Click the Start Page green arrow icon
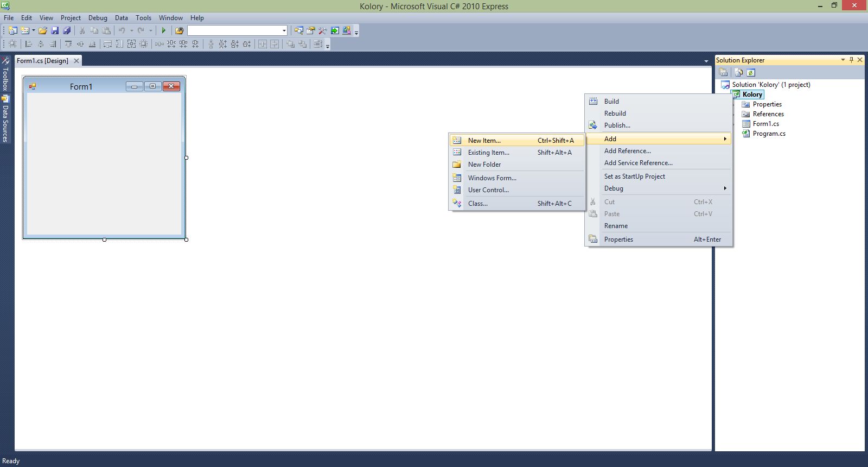Viewport: 868px width, 467px height. tap(335, 30)
